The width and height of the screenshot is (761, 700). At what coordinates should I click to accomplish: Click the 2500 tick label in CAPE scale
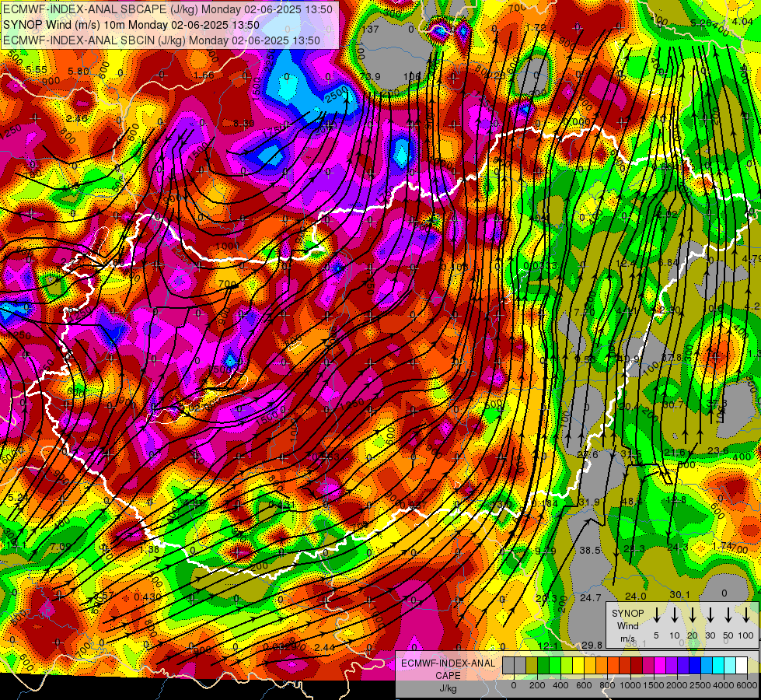point(700,685)
